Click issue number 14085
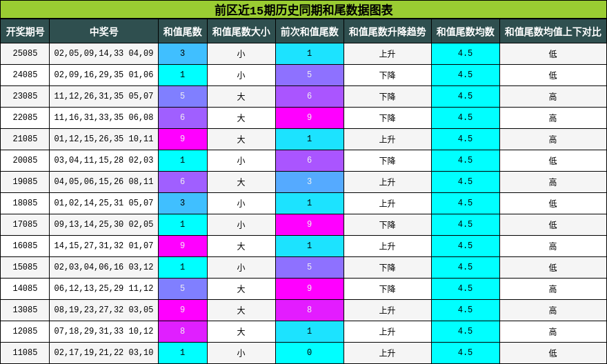Screen dimensions: 607x364 [25, 288]
